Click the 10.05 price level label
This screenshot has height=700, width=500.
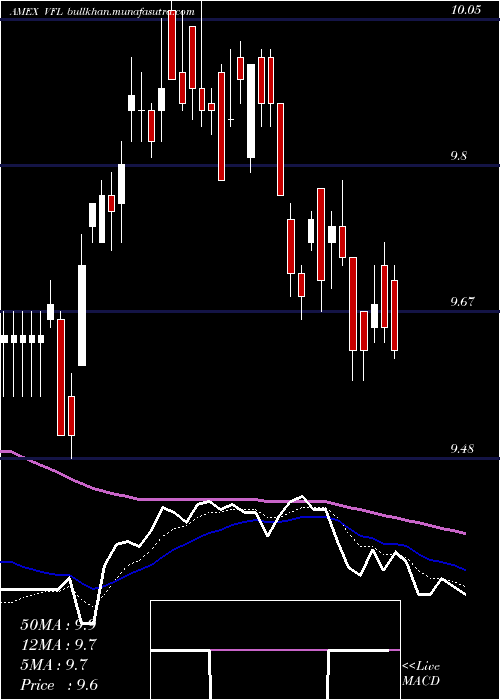point(466,10)
